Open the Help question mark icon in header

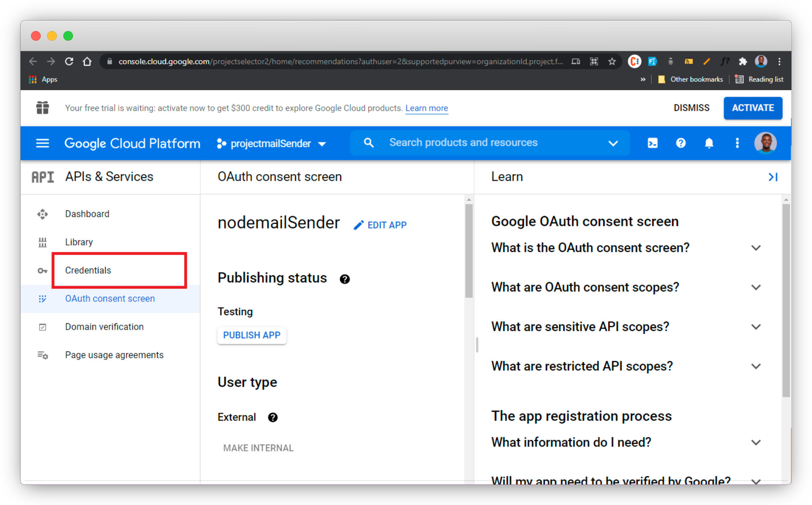click(x=681, y=143)
